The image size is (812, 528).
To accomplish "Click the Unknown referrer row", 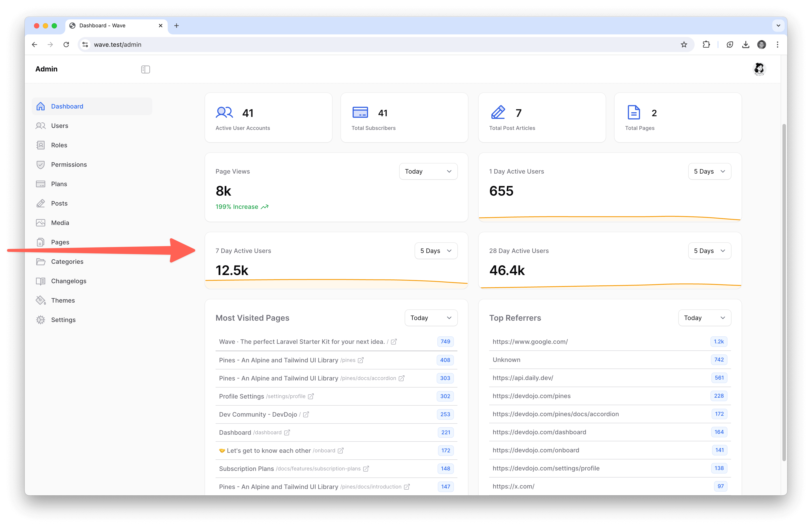I will (x=610, y=360).
